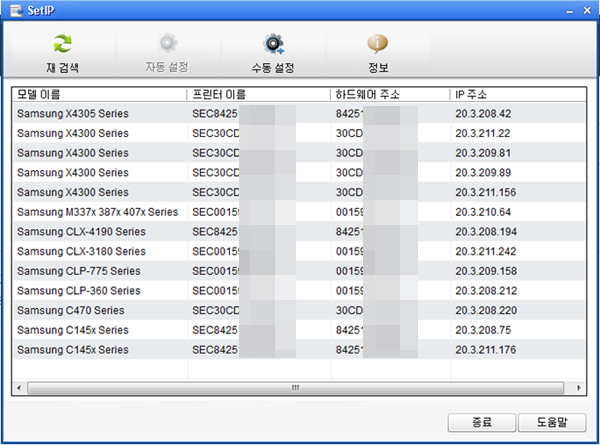Close the SetIP window
The width and height of the screenshot is (600, 445).
587,10
